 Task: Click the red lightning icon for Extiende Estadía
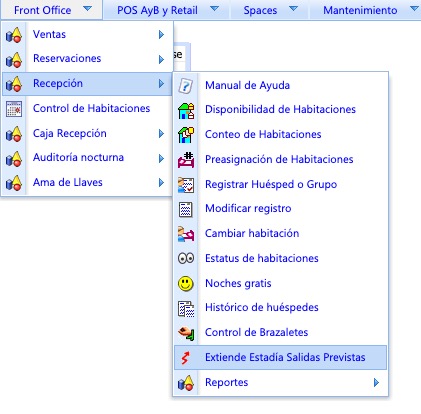185,358
